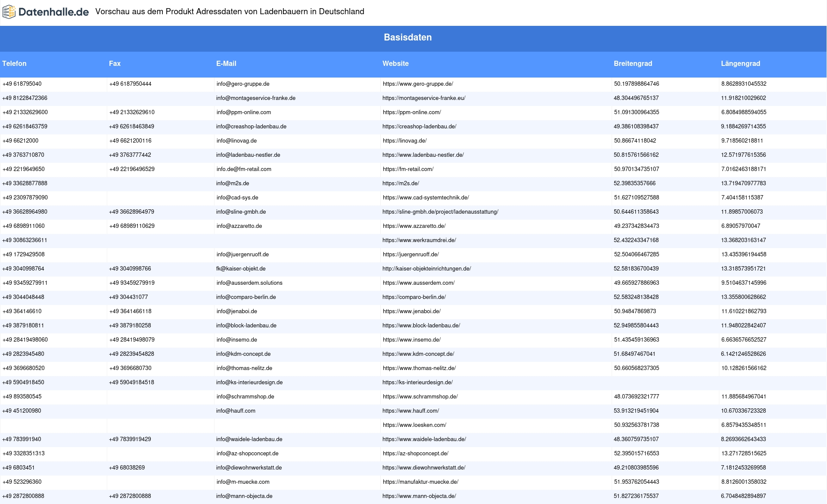The width and height of the screenshot is (827, 504).
Task: Open https://creashop-ladenbau.de/ cell
Action: [419, 127]
